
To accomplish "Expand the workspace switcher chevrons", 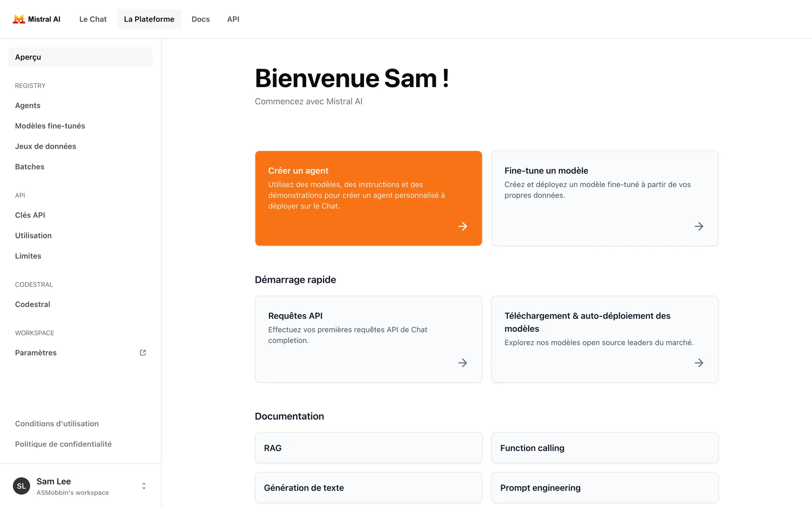I will [144, 486].
